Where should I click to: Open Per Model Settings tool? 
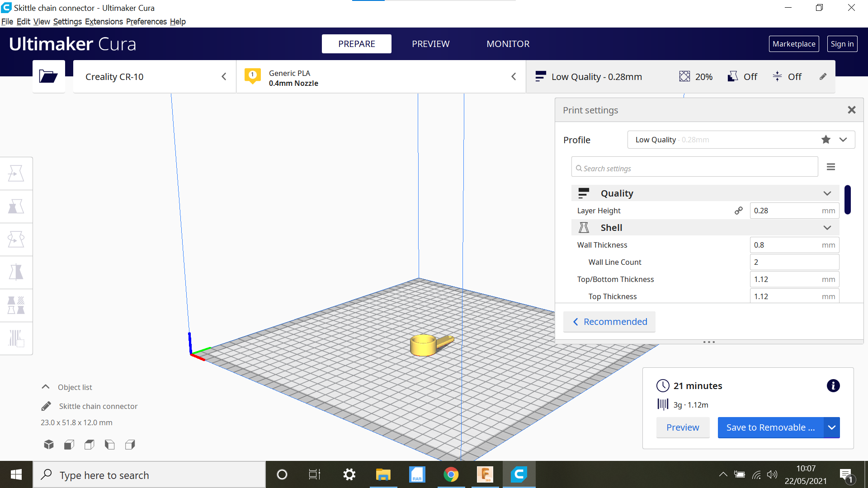pyautogui.click(x=16, y=305)
